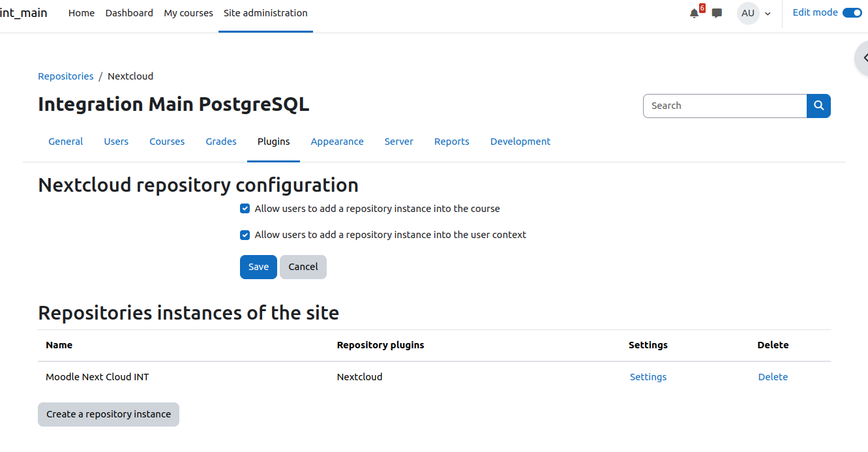Image resolution: width=868 pixels, height=452 pixels.
Task: Click Repositories instances of the site heading
Action: point(188,313)
